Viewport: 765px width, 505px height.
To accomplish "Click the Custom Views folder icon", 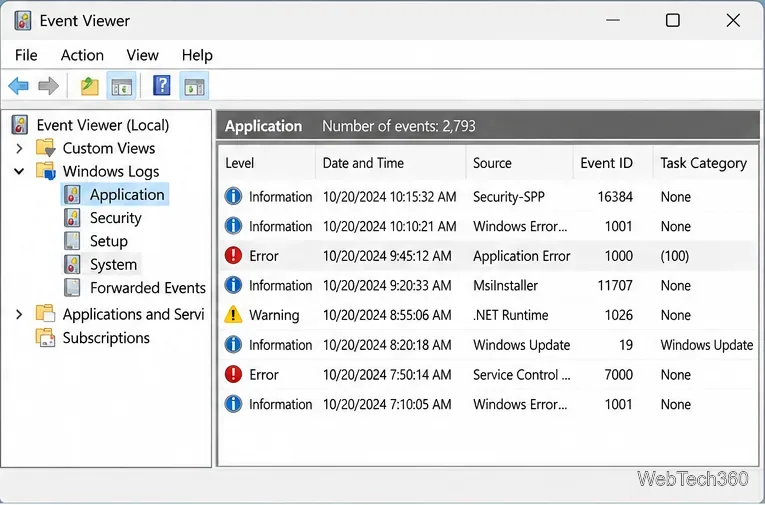I will [46, 148].
